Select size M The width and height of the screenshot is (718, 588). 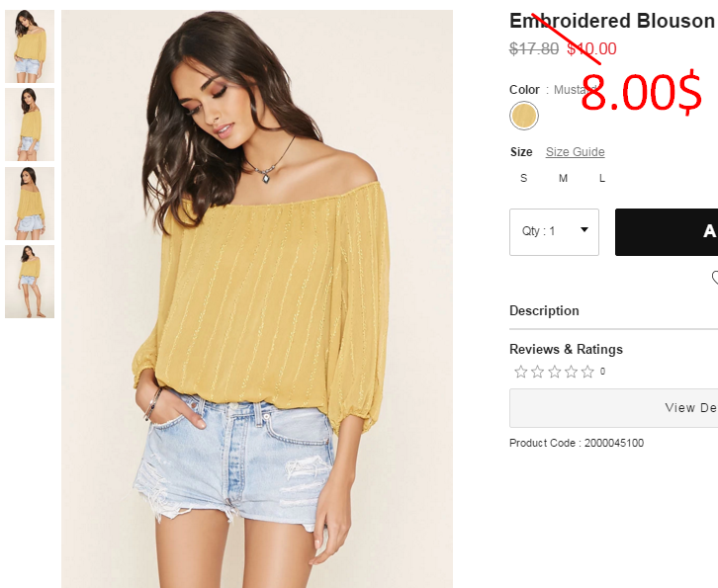pyautogui.click(x=564, y=178)
